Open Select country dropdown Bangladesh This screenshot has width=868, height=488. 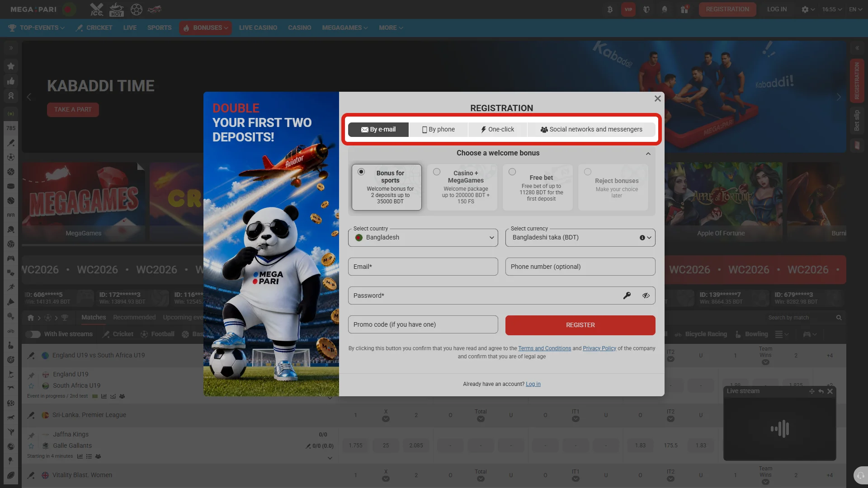423,238
